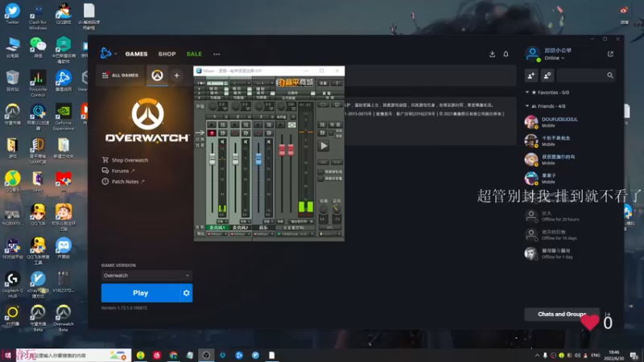The height and width of the screenshot is (362, 644).
Task: Open Clash for Windows desktop shortcut
Action: (x=38, y=16)
